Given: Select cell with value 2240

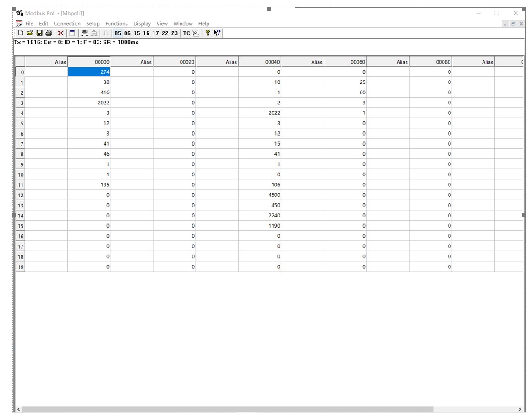Looking at the screenshot, I should click(260, 215).
